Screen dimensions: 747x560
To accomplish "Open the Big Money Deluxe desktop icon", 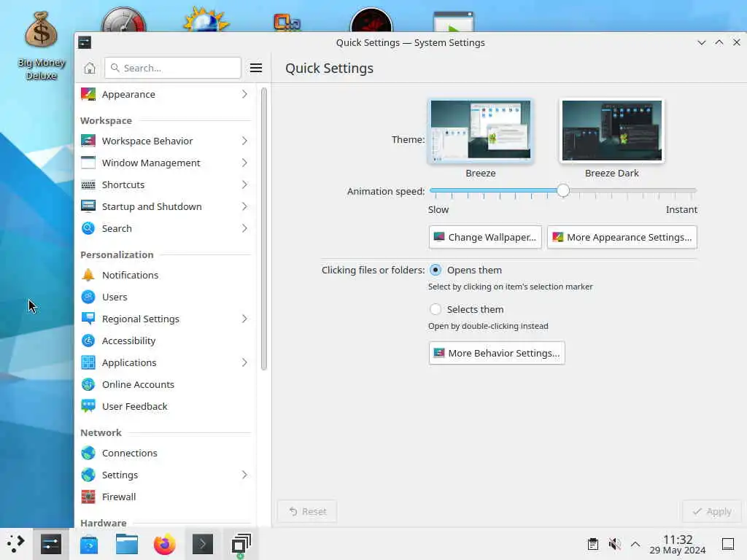I will coord(41,45).
